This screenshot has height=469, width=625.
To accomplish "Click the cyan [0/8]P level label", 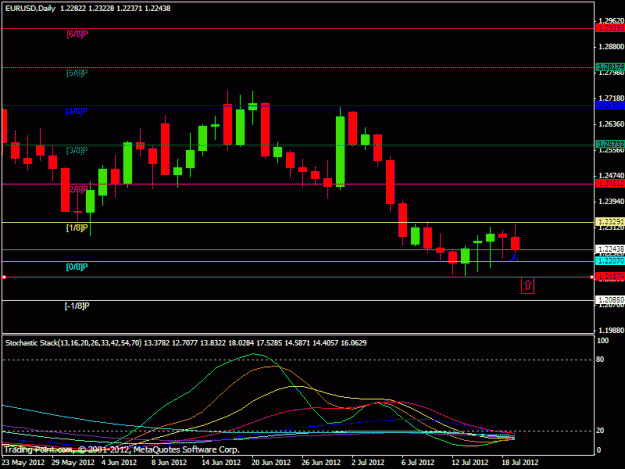I will click(77, 267).
